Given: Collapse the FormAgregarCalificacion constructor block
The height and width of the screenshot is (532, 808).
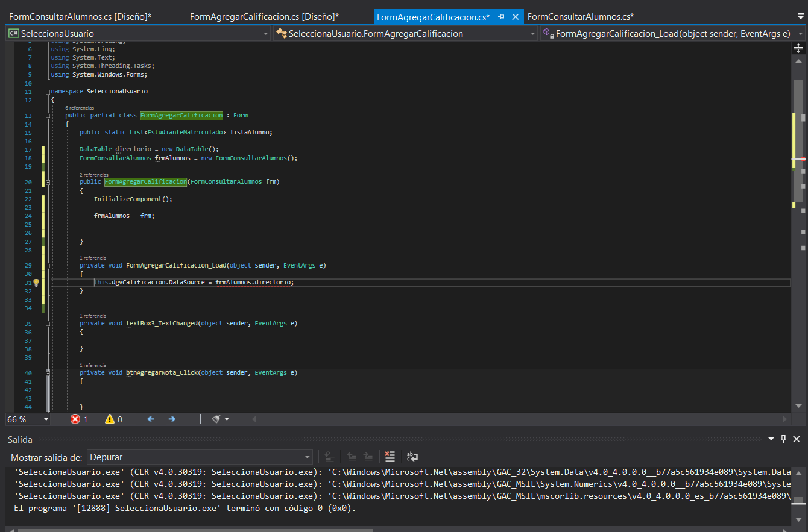Looking at the screenshot, I should pyautogui.click(x=47, y=181).
